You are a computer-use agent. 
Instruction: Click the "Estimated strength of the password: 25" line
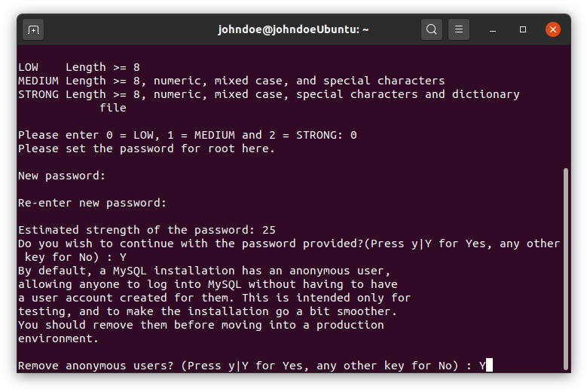[147, 230]
